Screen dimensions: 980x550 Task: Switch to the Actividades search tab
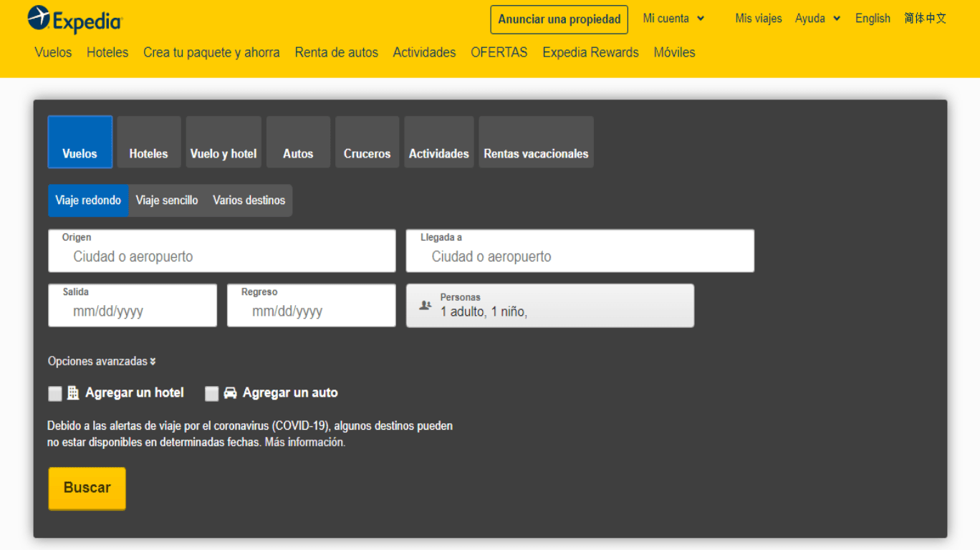[x=439, y=142]
